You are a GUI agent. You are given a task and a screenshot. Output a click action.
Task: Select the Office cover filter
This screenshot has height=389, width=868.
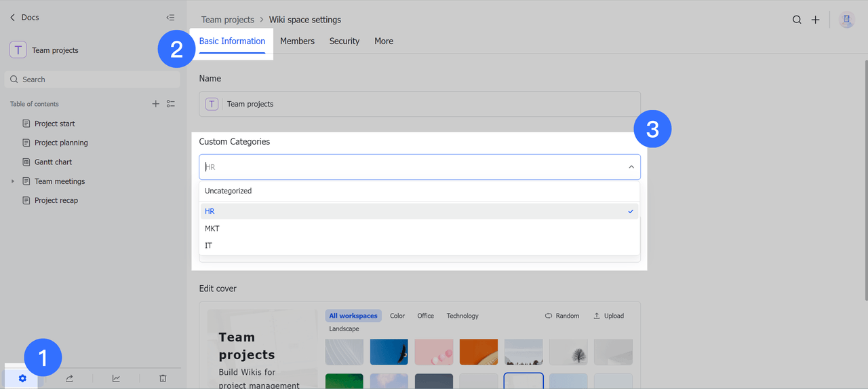point(426,316)
